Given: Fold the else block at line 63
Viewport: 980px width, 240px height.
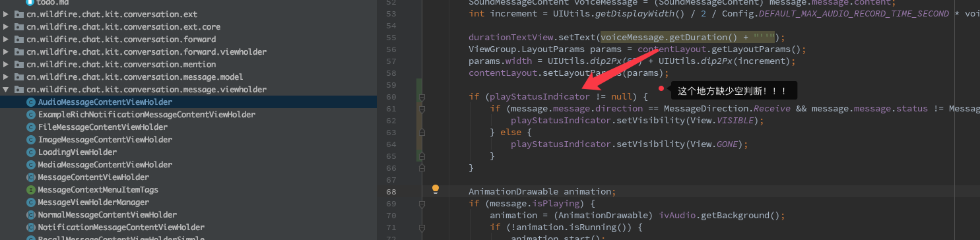Looking at the screenshot, I should [422, 132].
